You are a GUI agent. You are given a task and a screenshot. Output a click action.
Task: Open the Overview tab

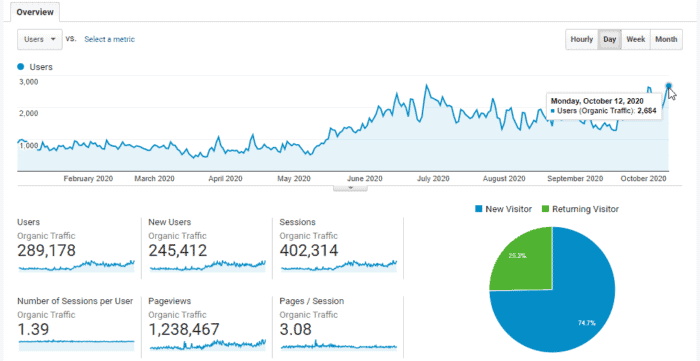tap(35, 12)
